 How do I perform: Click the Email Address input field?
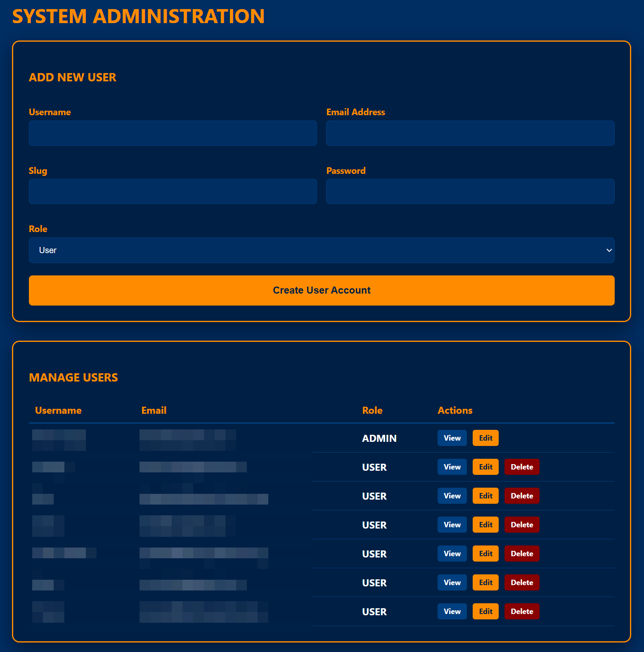pos(470,133)
